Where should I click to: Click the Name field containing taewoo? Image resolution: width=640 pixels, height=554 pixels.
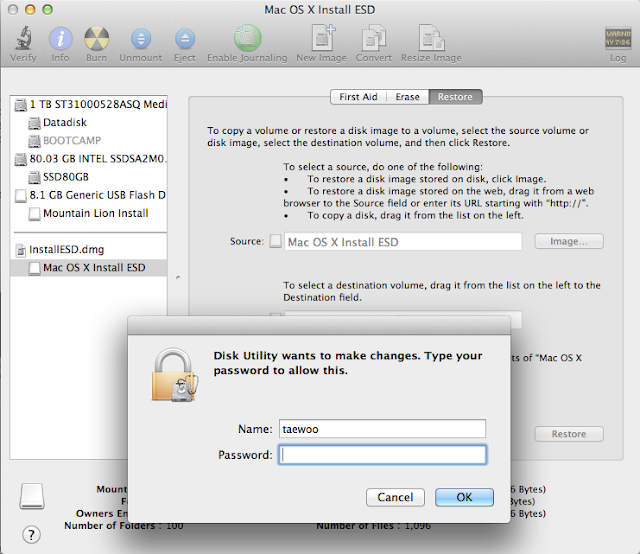[382, 429]
